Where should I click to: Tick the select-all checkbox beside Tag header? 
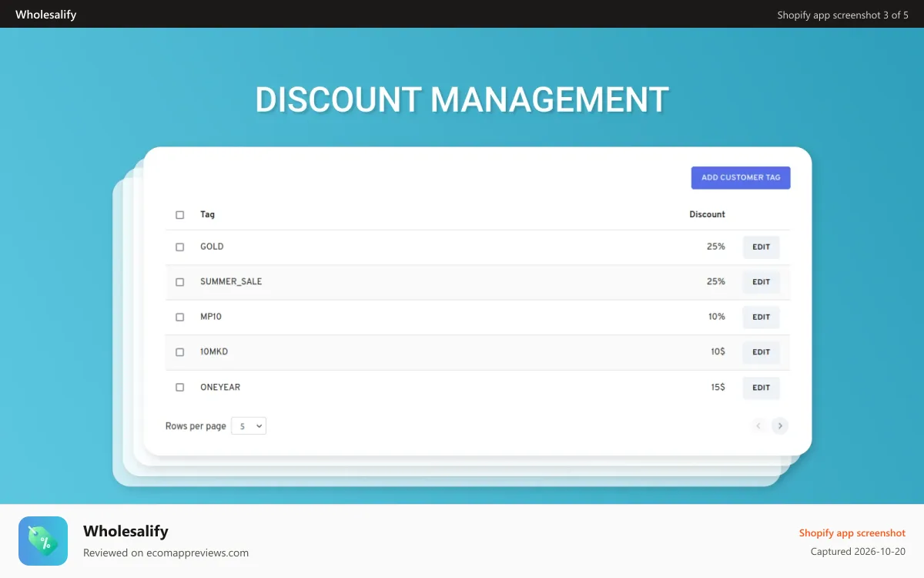(x=180, y=215)
